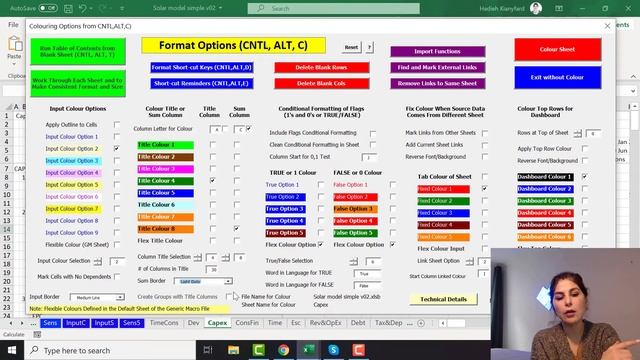Click Import Functions button

coord(438,51)
